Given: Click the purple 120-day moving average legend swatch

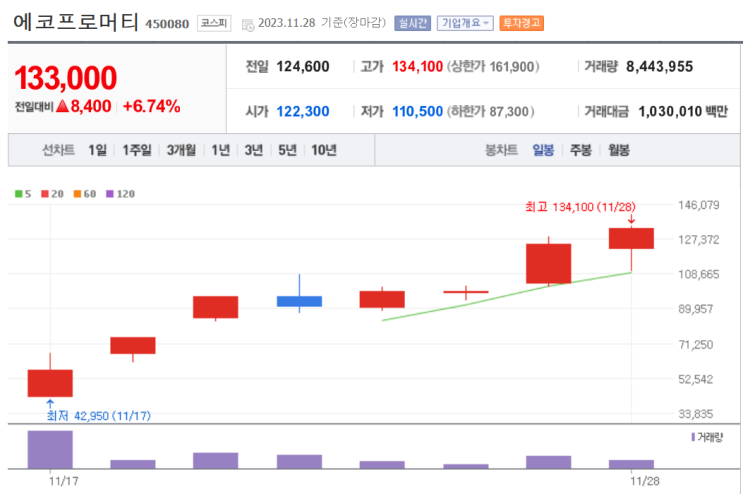Looking at the screenshot, I should click(110, 194).
